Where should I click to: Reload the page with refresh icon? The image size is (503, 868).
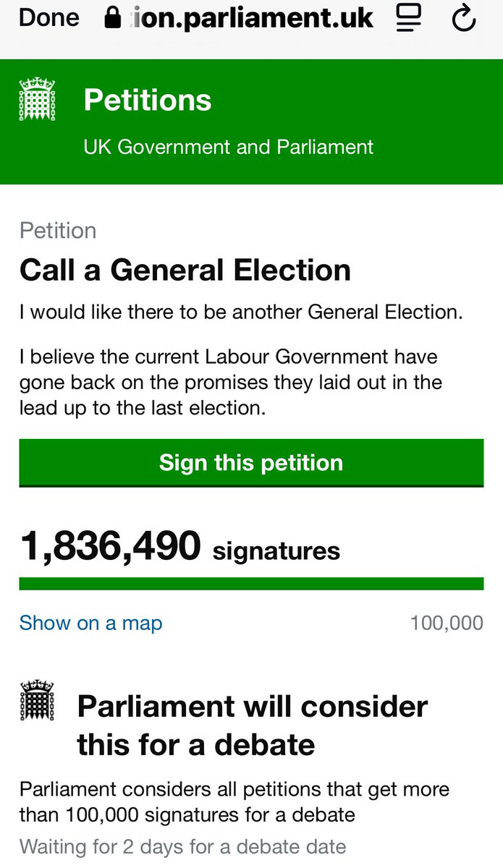click(464, 19)
